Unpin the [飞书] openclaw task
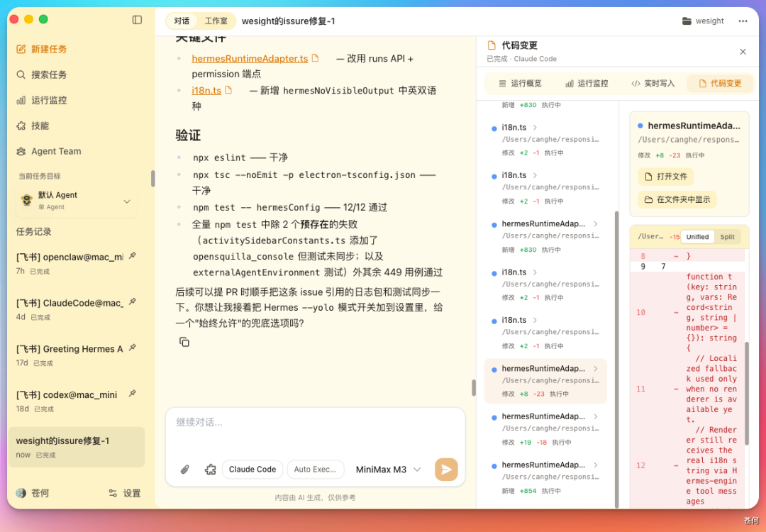 tap(133, 257)
